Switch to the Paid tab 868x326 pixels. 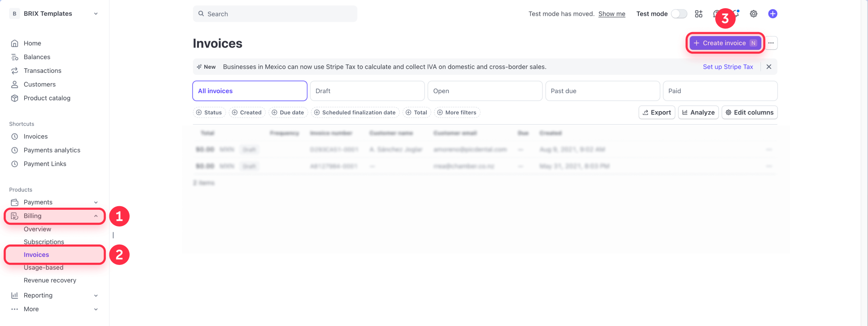click(720, 91)
